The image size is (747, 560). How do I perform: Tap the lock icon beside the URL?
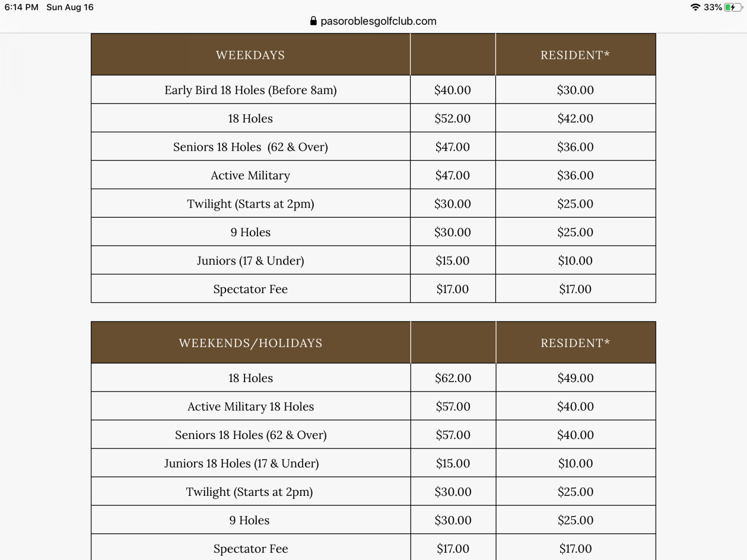[313, 21]
